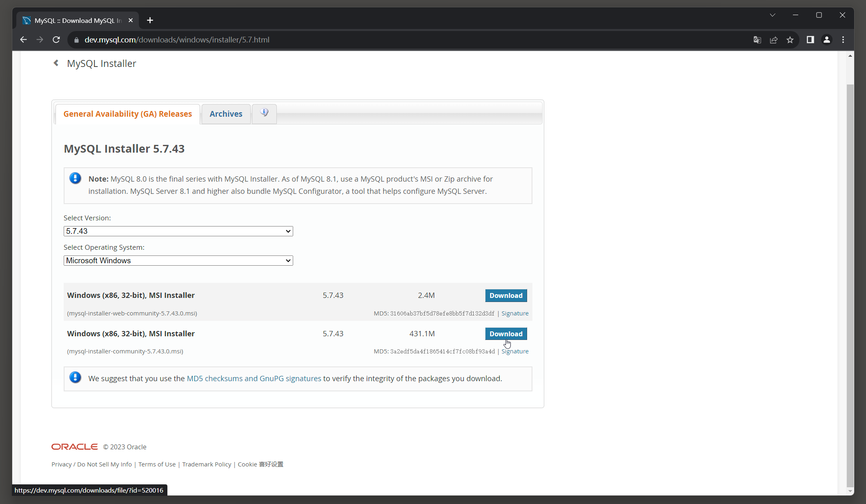Open the information tab icon next to Archives
This screenshot has width=866, height=504.
[x=264, y=113]
